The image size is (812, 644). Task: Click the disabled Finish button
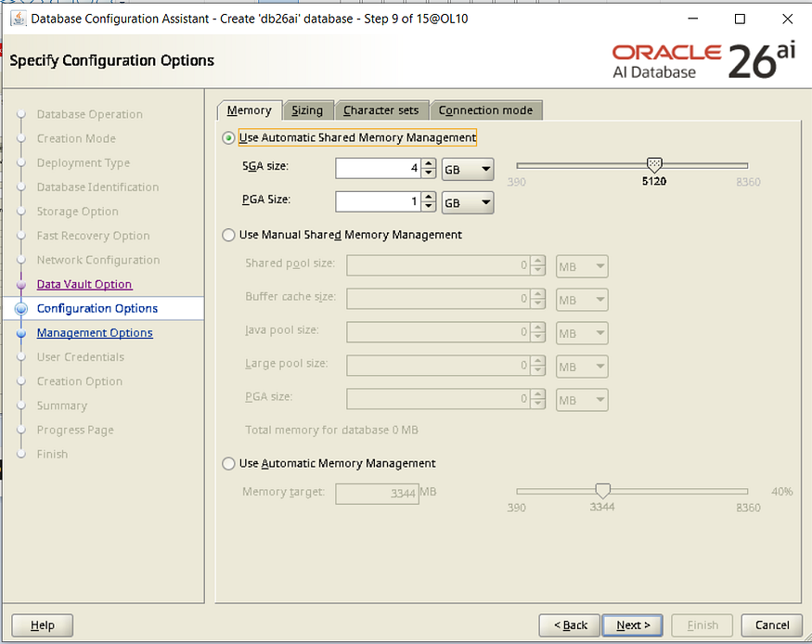point(702,625)
